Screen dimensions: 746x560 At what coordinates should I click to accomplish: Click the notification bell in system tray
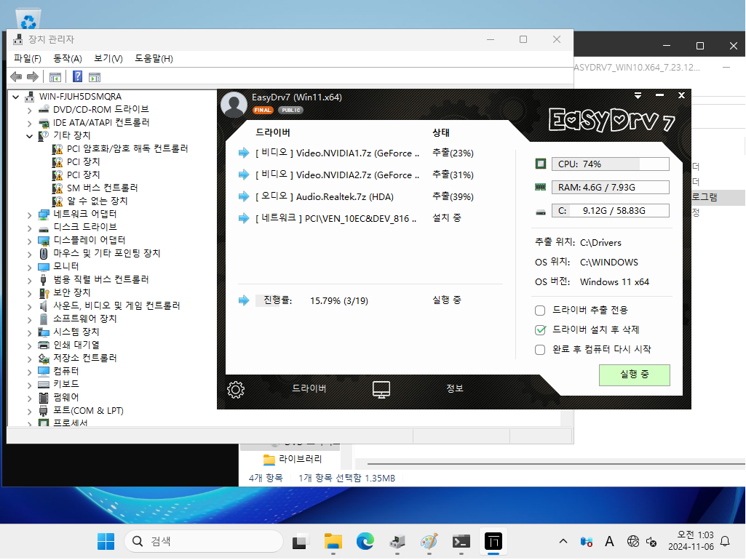coord(725,541)
